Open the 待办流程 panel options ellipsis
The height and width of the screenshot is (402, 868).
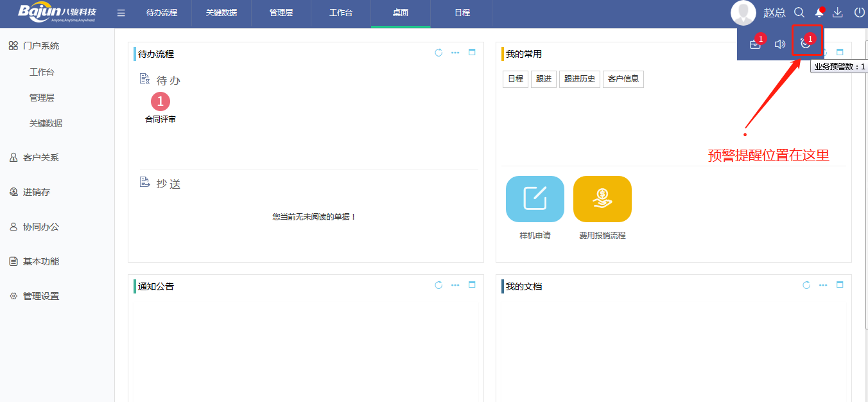pyautogui.click(x=455, y=53)
